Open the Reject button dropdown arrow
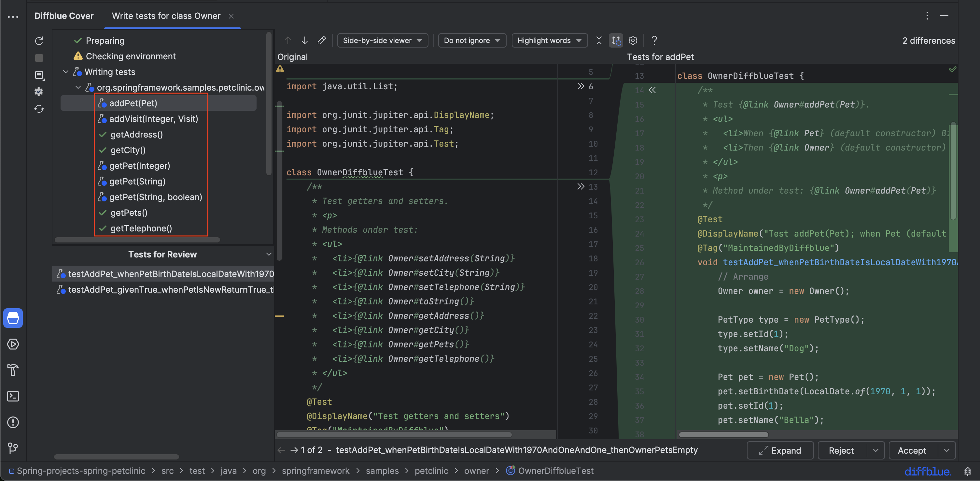Viewport: 980px width, 481px height. (x=876, y=451)
